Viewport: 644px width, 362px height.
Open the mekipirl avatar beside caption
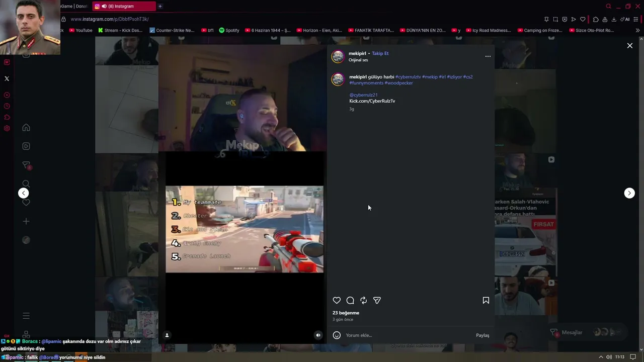point(338,79)
